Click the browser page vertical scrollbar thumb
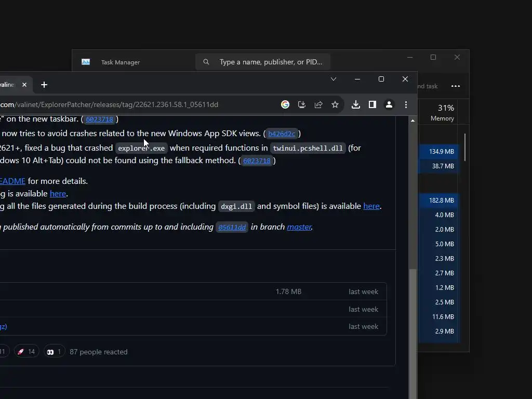This screenshot has width=532, height=399. (413, 334)
